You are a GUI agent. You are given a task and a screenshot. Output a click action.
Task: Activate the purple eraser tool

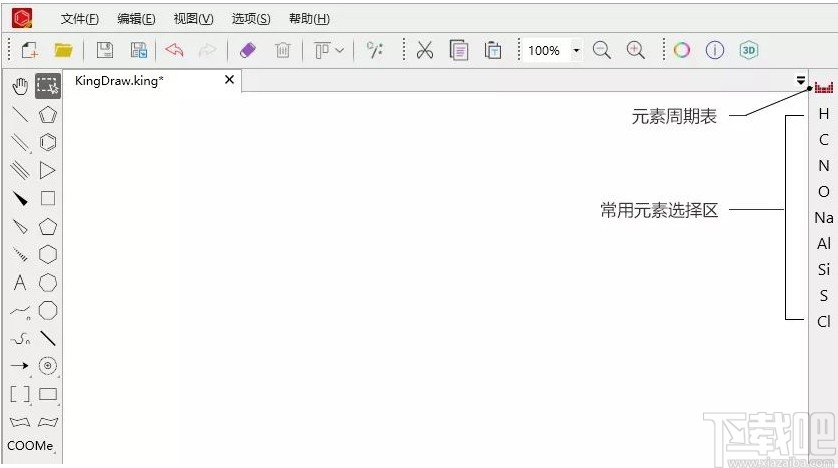[x=247, y=50]
